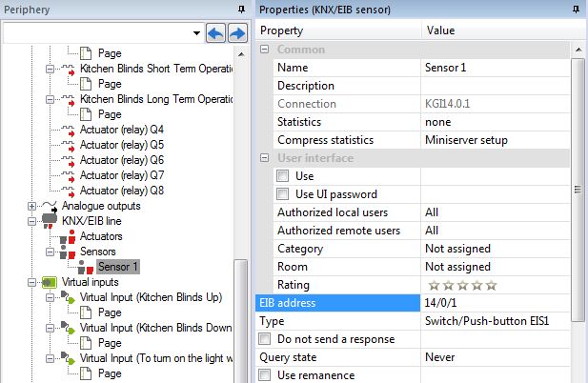Enable the Use checkbox in User interface
Viewport: 588px width, 383px height.
282,176
